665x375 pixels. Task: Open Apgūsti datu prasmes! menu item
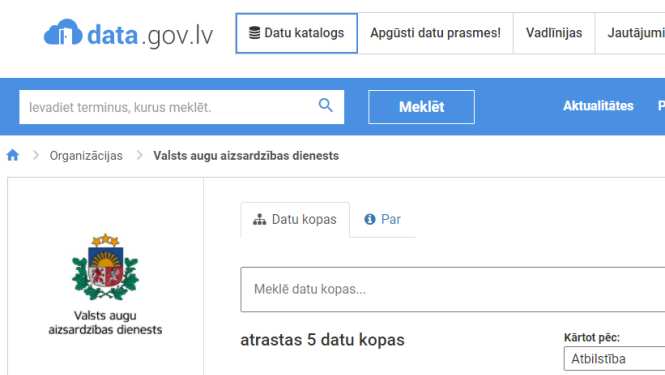435,33
